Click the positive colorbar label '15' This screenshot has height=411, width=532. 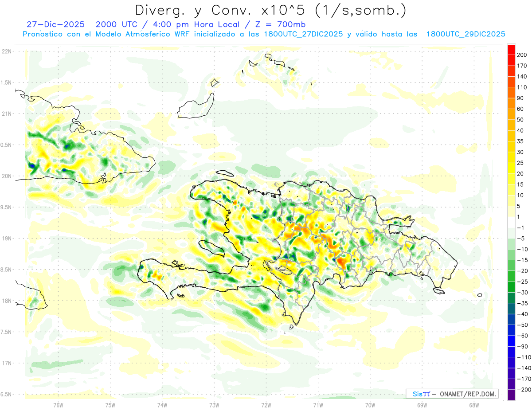521,184
